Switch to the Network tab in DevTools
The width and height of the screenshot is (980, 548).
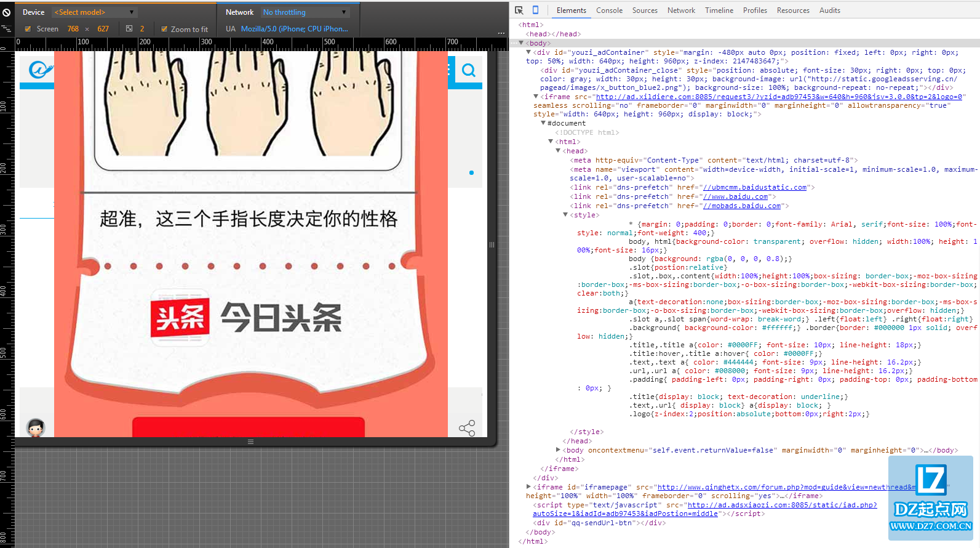[681, 10]
